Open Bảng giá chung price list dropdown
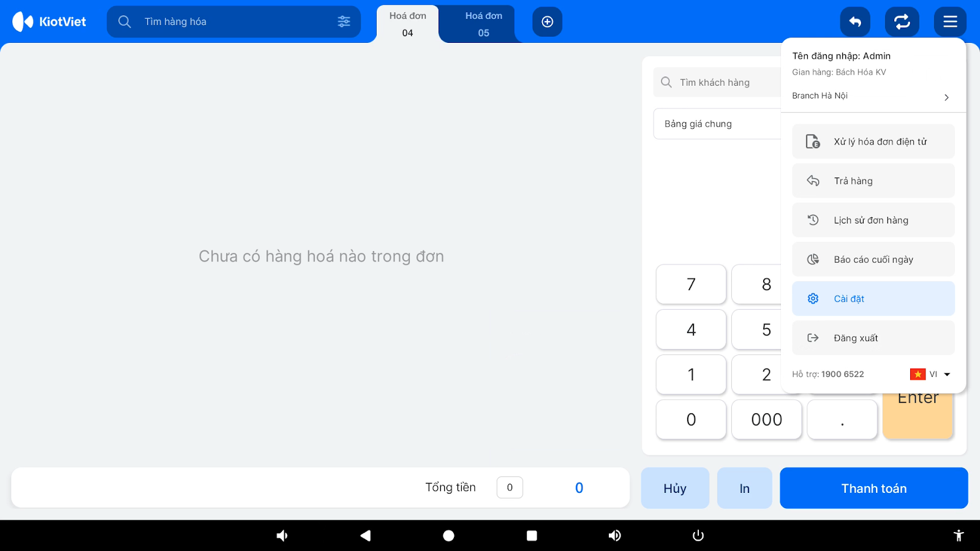 717,124
